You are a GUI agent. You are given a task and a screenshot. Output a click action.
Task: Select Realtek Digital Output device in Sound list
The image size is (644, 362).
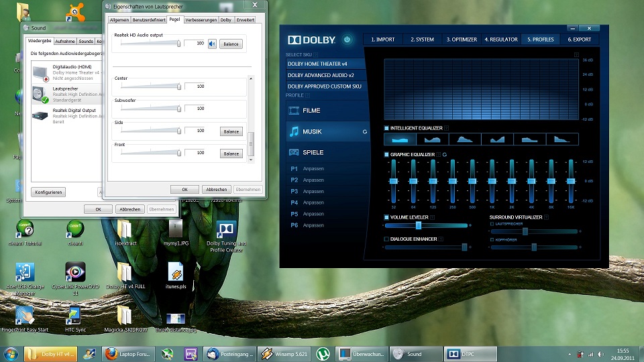pos(66,116)
